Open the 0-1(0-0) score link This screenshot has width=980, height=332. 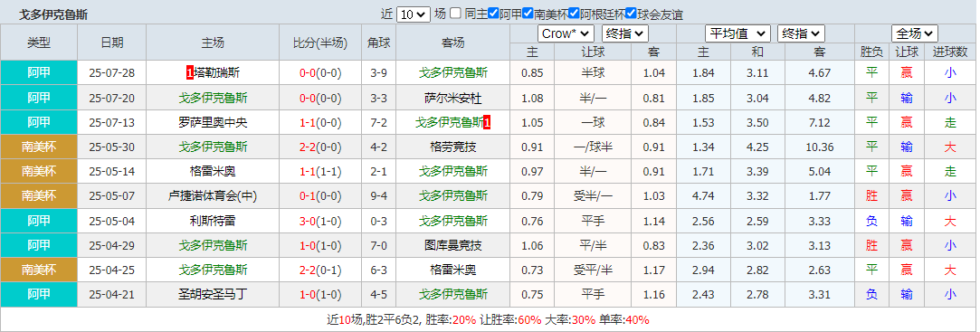(x=320, y=195)
